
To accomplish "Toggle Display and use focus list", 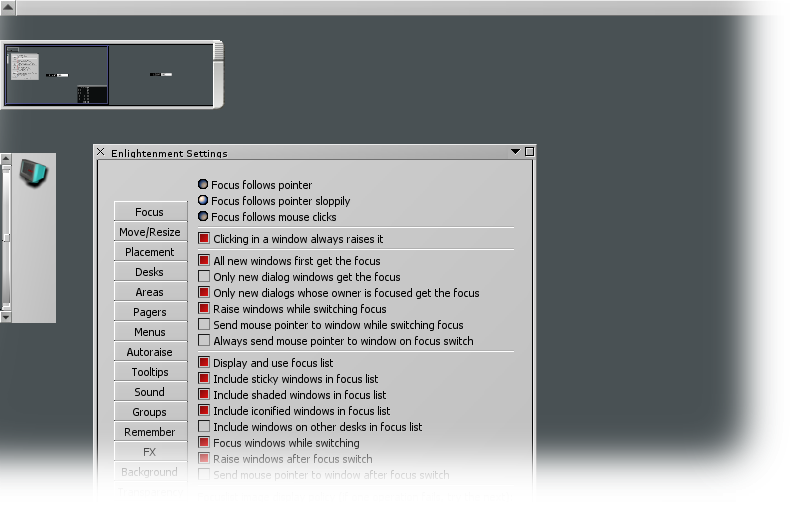I will [204, 362].
